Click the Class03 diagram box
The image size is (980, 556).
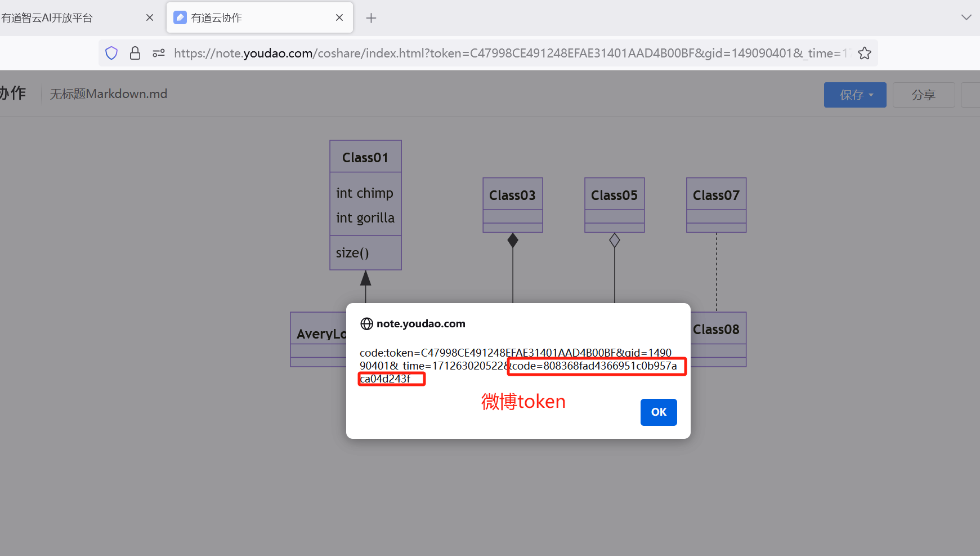coord(513,205)
